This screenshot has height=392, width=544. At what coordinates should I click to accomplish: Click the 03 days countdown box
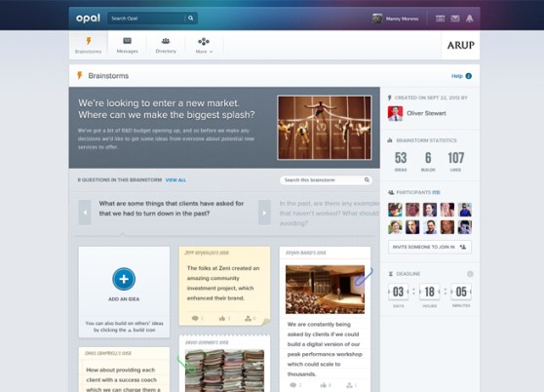tap(398, 292)
